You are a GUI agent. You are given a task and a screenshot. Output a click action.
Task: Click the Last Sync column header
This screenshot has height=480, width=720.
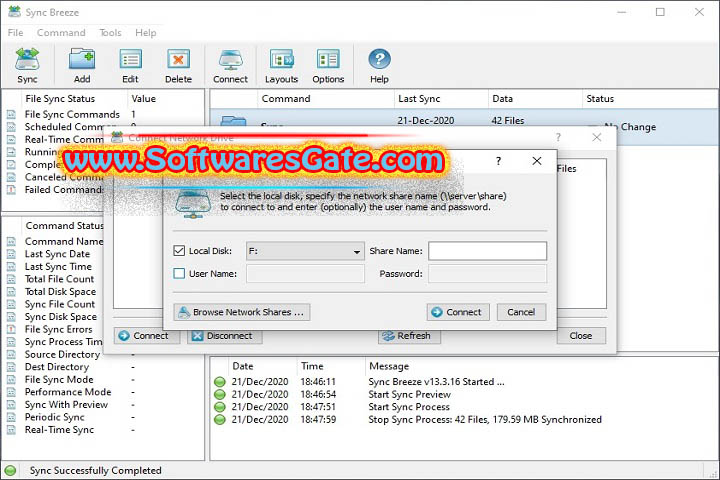coord(441,98)
